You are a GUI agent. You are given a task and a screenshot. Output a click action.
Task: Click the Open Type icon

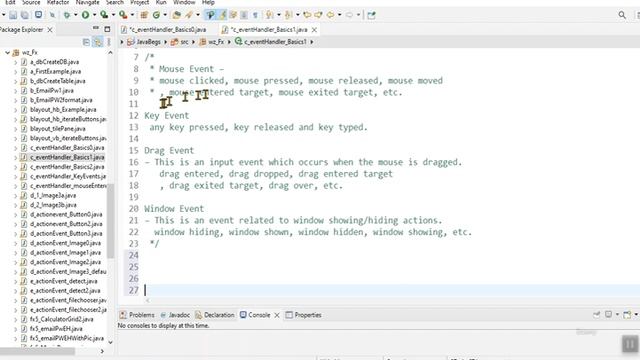coord(177,15)
